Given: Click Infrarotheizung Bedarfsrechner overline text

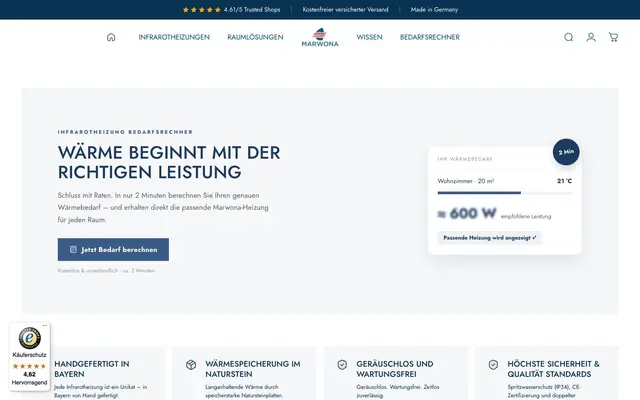Looking at the screenshot, I should click(x=125, y=132).
